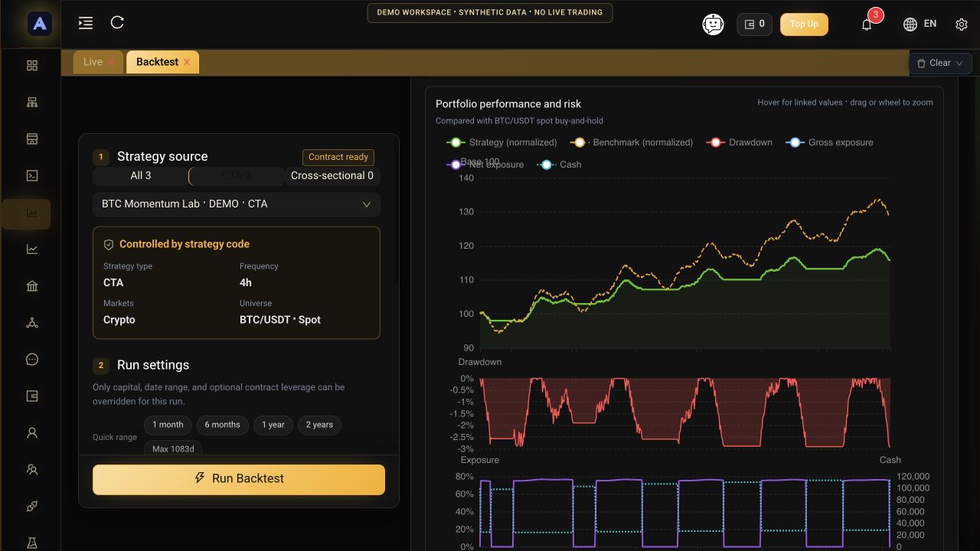This screenshot has height=551, width=980.
Task: Click the refresh icon in top bar
Action: [117, 23]
